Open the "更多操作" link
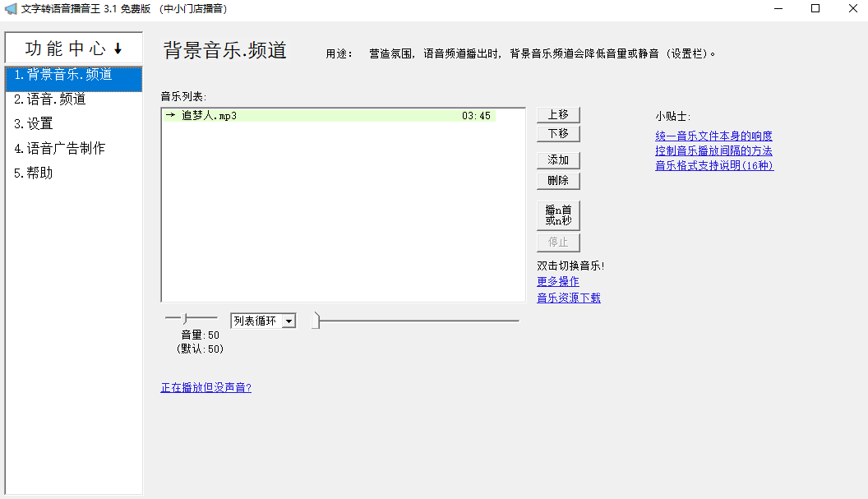868x499 pixels. (558, 280)
